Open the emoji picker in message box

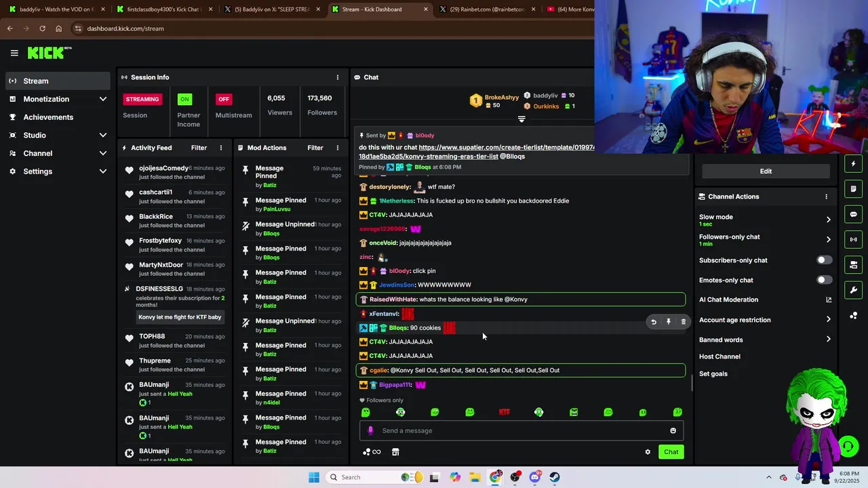pyautogui.click(x=673, y=430)
